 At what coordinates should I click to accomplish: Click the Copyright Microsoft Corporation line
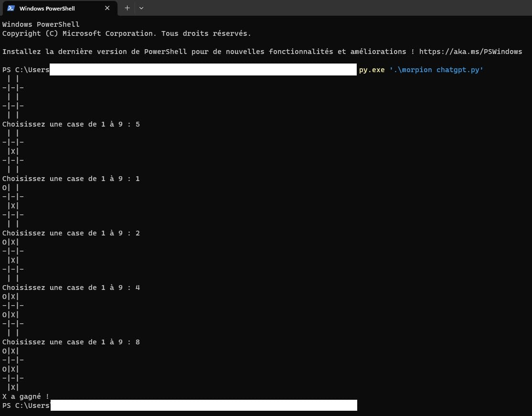[127, 33]
